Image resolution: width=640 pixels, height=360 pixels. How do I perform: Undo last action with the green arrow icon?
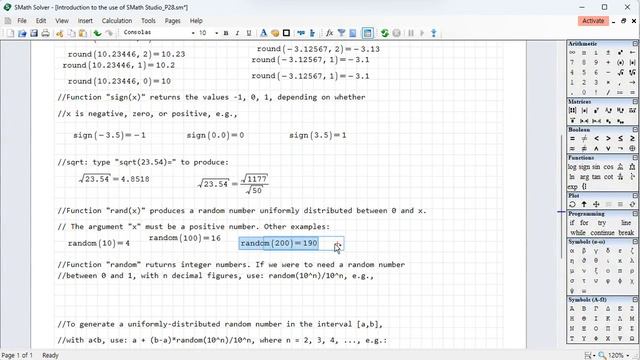tap(97, 33)
